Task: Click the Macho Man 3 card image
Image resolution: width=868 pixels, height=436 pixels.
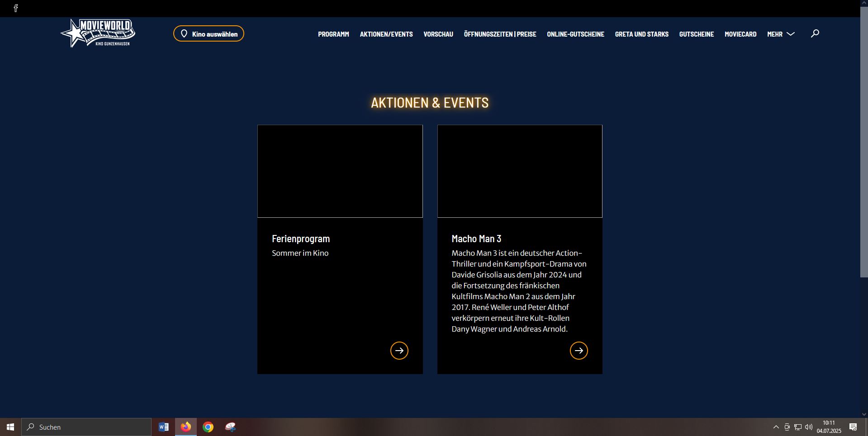Action: tap(520, 171)
